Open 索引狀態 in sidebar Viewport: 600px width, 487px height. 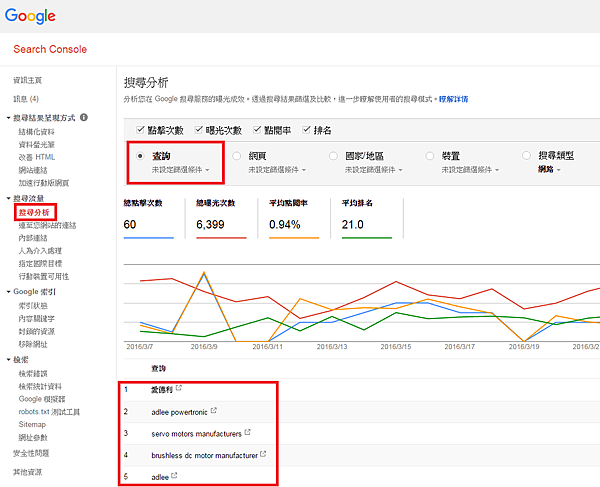coord(33,306)
